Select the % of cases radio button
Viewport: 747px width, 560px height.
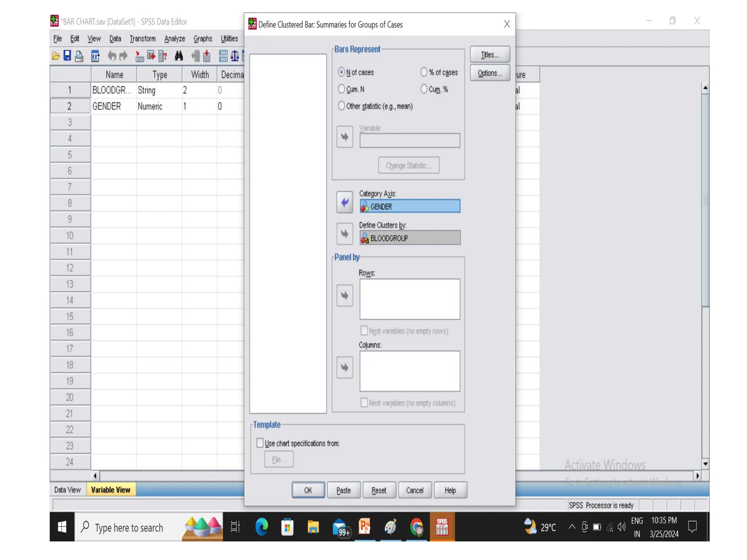click(x=423, y=72)
